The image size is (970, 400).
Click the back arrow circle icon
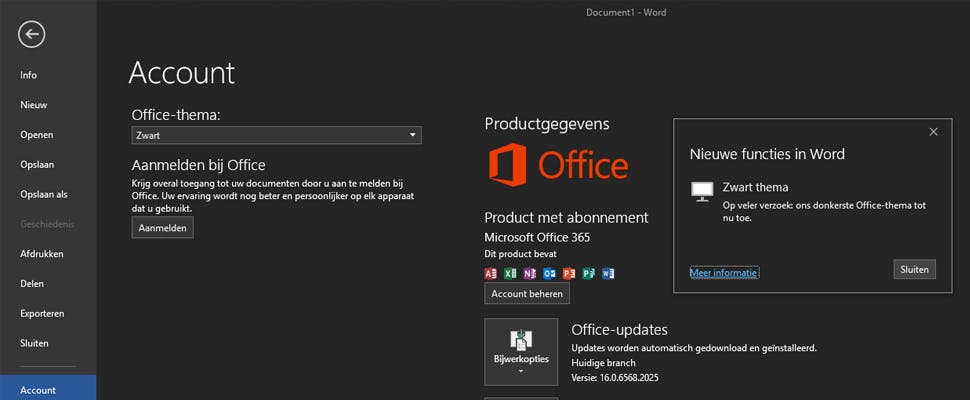point(32,34)
